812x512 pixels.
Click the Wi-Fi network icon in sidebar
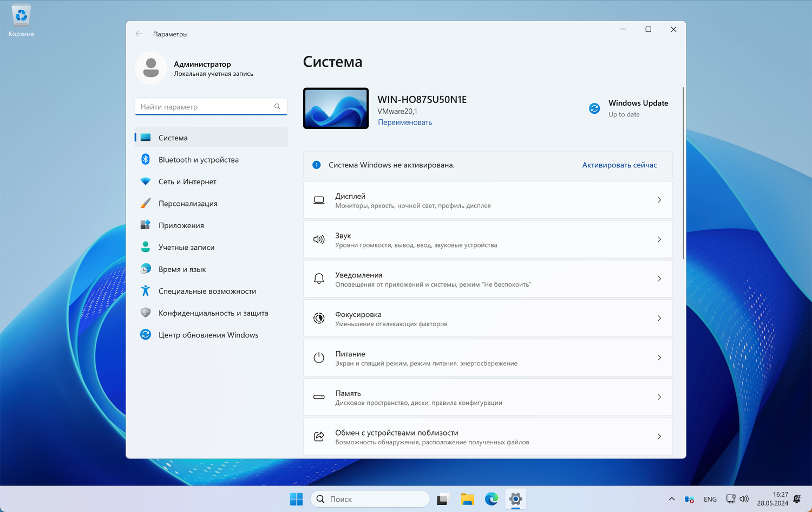[x=145, y=182]
